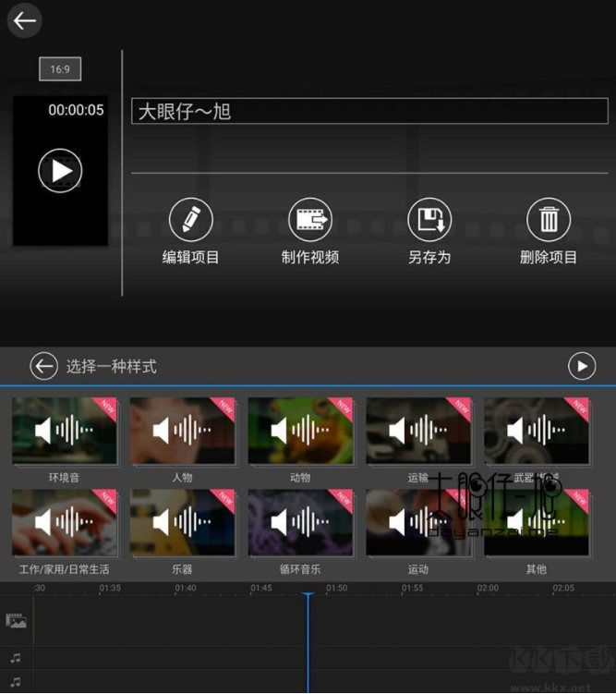Image resolution: width=616 pixels, height=694 pixels.
Task: Click the 选择一种样式 heading text
Action: point(112,367)
